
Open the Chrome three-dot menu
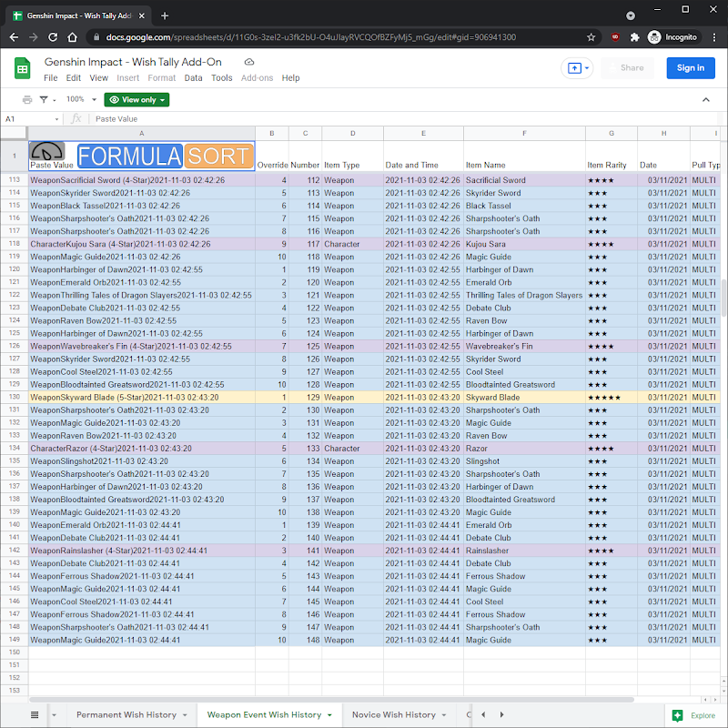[x=714, y=37]
